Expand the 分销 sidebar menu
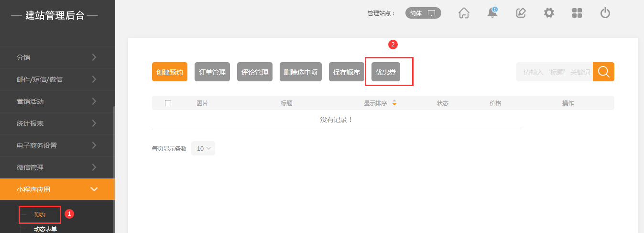The image size is (644, 233). pyautogui.click(x=57, y=57)
